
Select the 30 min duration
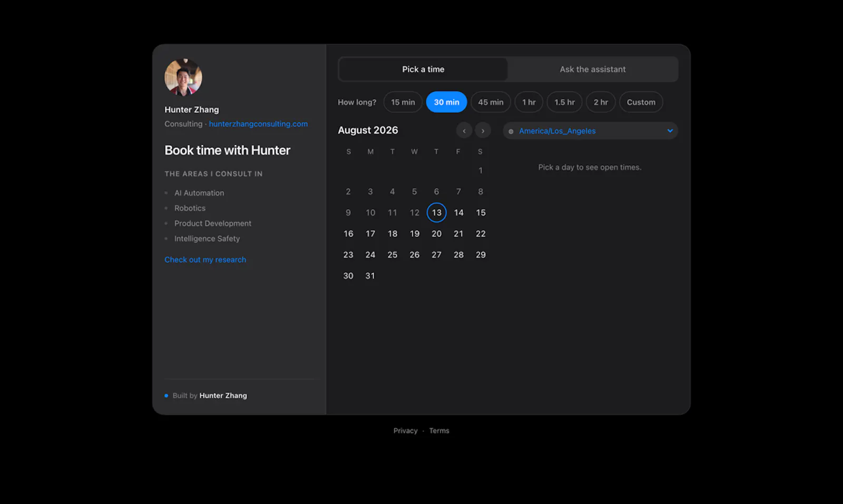(x=447, y=102)
